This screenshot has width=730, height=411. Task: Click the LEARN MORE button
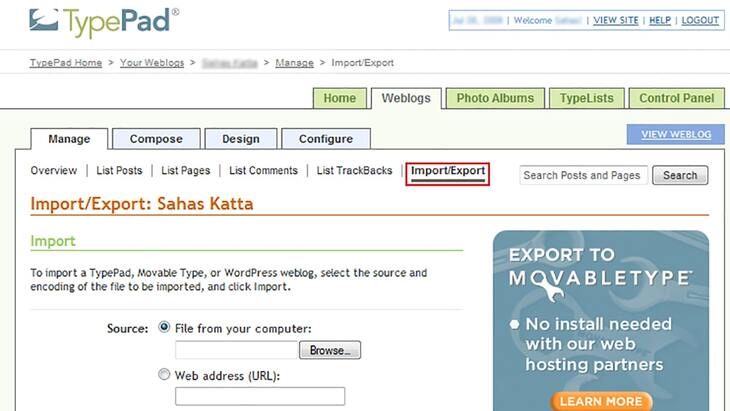click(601, 401)
